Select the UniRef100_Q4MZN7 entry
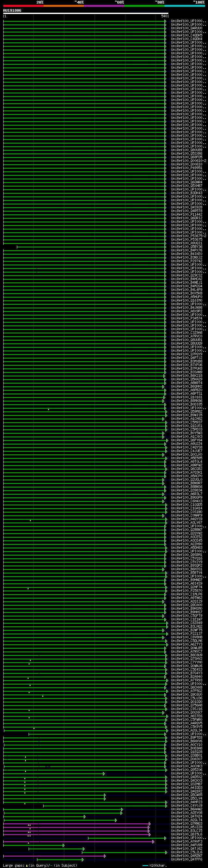The height and width of the screenshot is (868, 208). pyautogui.click(x=187, y=856)
